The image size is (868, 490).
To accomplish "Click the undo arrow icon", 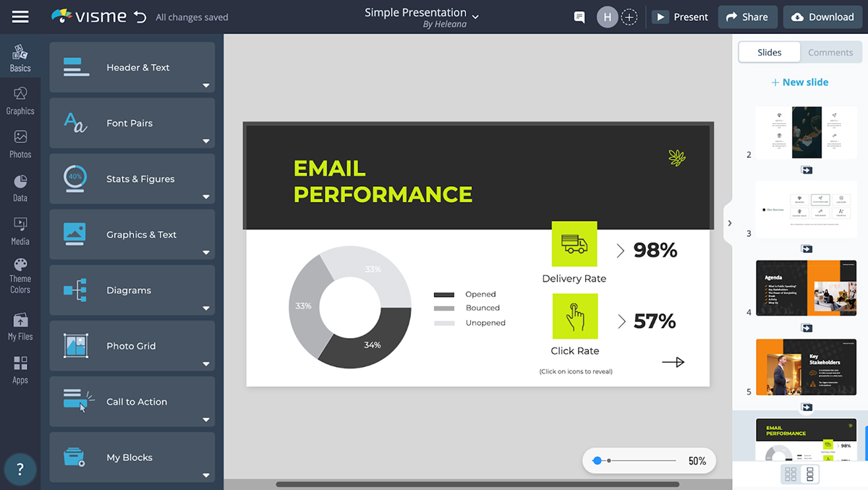I will pos(140,17).
